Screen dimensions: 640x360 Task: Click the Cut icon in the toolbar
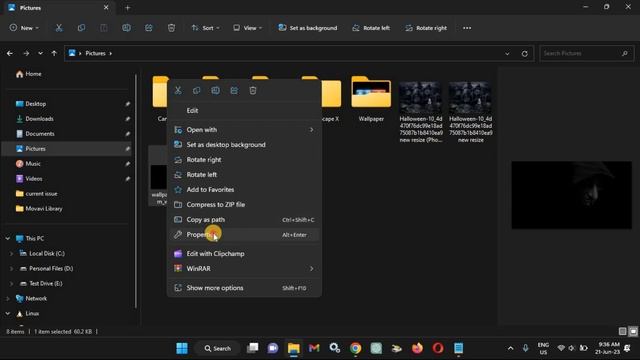click(59, 28)
